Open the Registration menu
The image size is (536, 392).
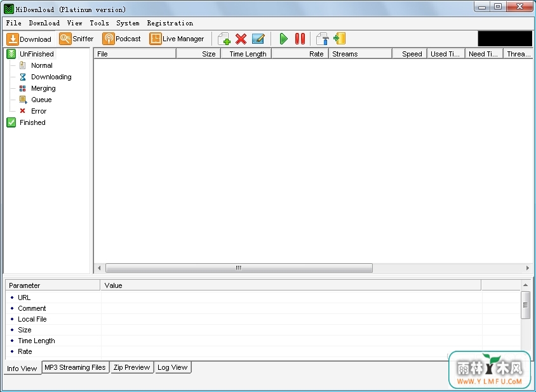point(170,23)
